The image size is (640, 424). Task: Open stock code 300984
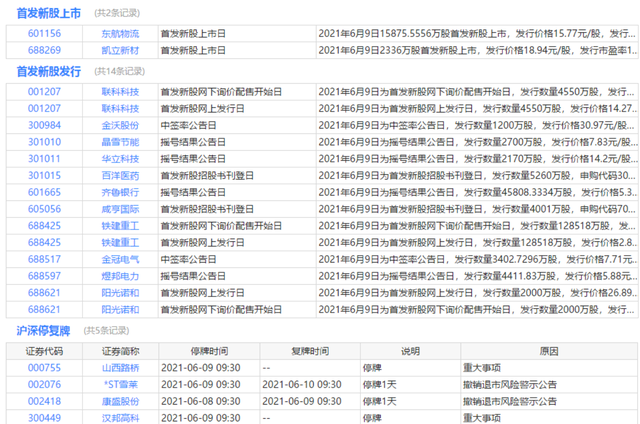44,125
